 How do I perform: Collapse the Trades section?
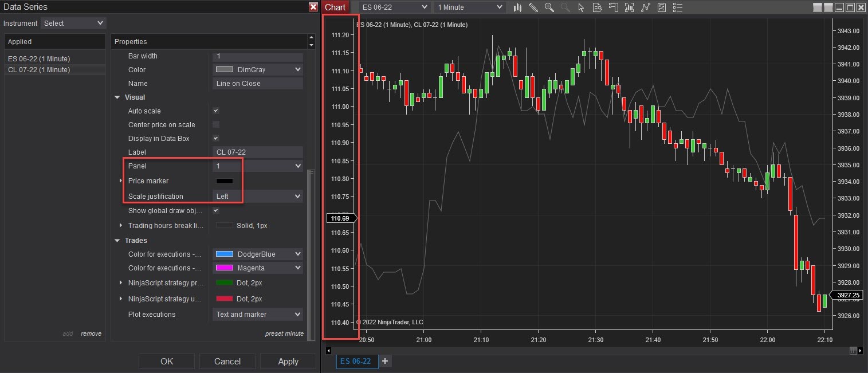[x=117, y=241]
